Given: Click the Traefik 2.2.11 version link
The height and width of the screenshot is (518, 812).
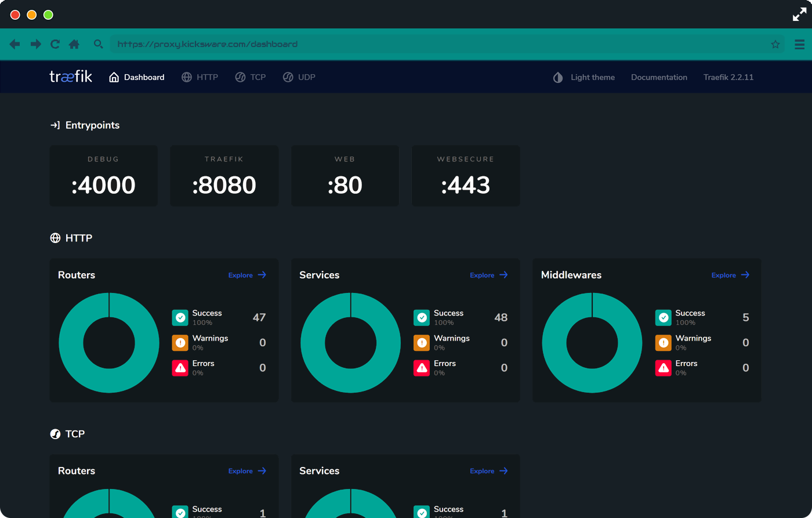Looking at the screenshot, I should [728, 77].
